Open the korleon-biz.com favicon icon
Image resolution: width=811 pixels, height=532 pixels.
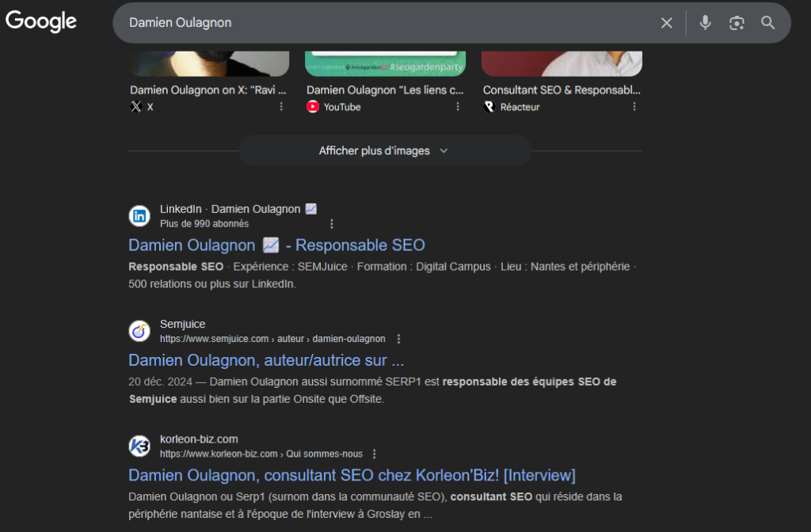click(139, 446)
